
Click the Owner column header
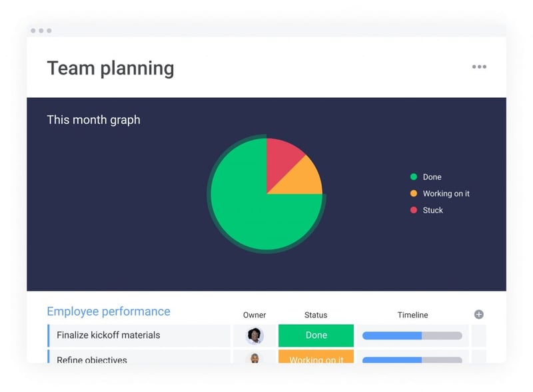(x=255, y=315)
